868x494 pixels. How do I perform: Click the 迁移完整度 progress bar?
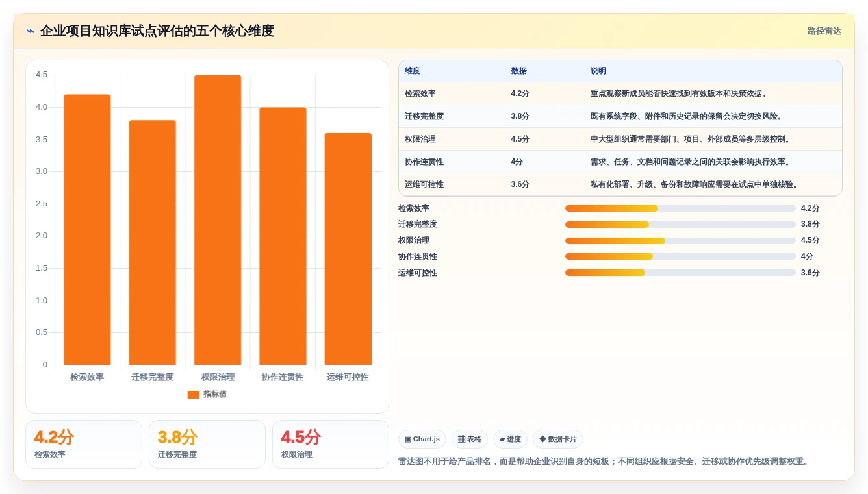tap(680, 225)
